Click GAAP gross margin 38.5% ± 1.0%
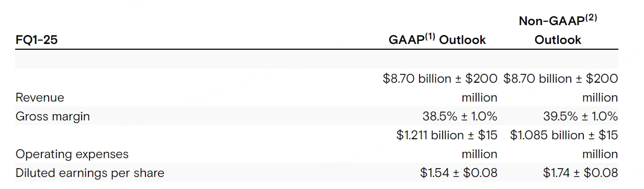 click(x=460, y=116)
